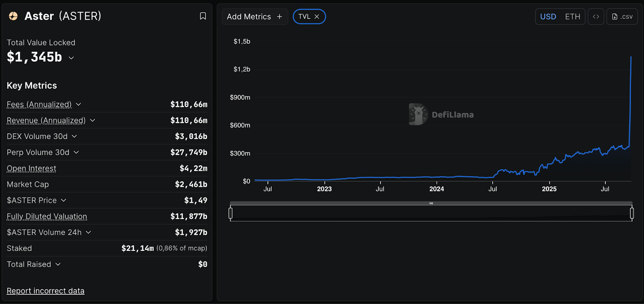Download the chart data as .csv
The height and width of the screenshot is (304, 644).
click(x=622, y=16)
